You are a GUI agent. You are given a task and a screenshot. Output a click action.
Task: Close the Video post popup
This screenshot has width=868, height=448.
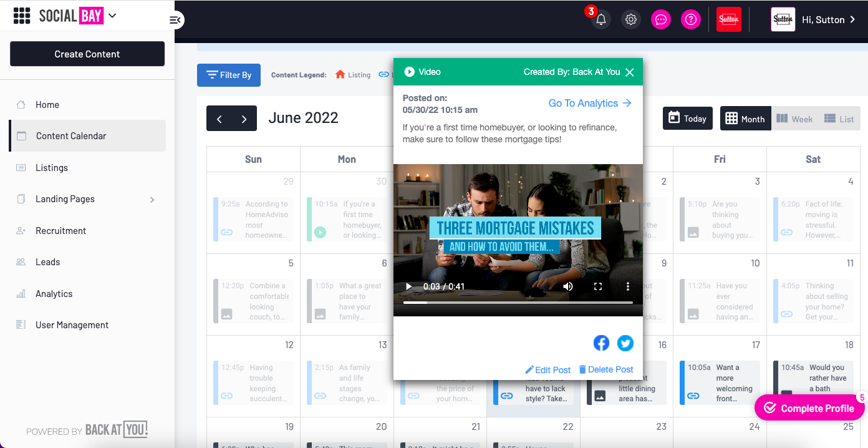630,72
